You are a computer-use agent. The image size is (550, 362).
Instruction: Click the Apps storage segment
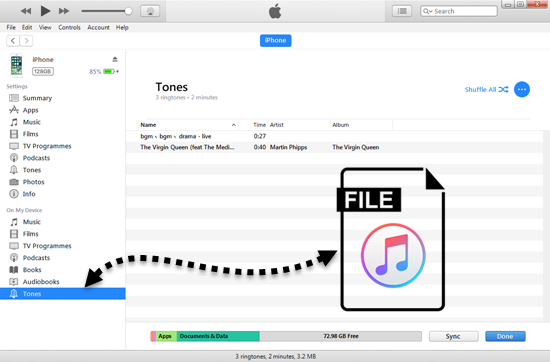166,336
